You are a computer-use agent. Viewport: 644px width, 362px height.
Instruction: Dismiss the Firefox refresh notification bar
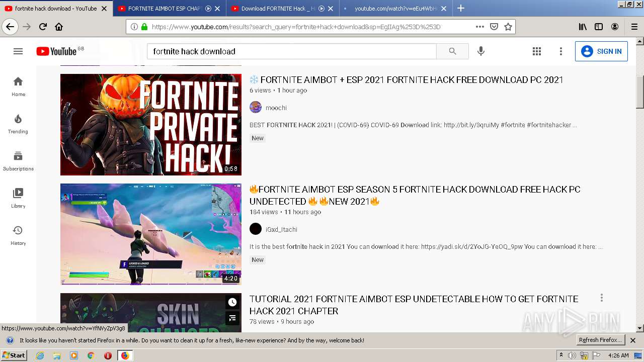[x=633, y=340]
